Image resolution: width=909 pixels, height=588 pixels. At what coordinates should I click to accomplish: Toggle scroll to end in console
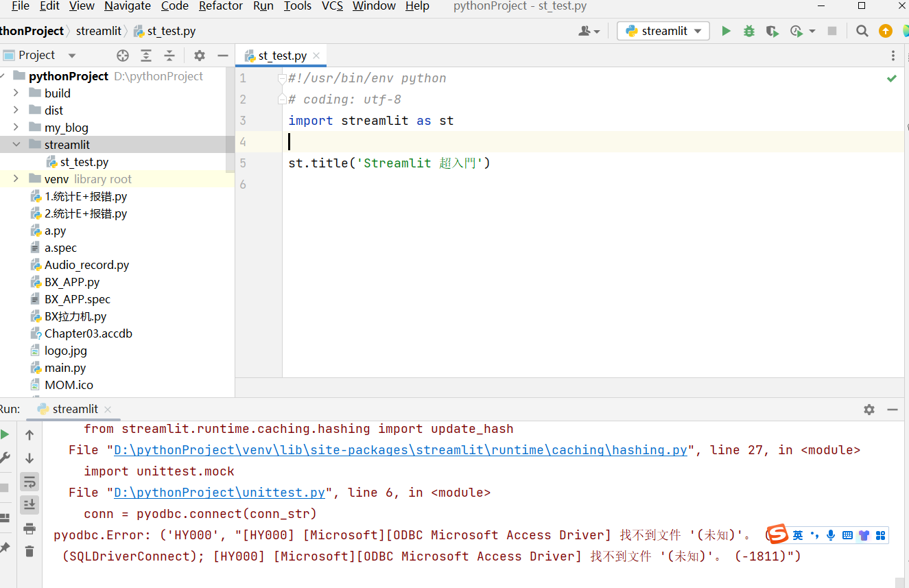(29, 505)
